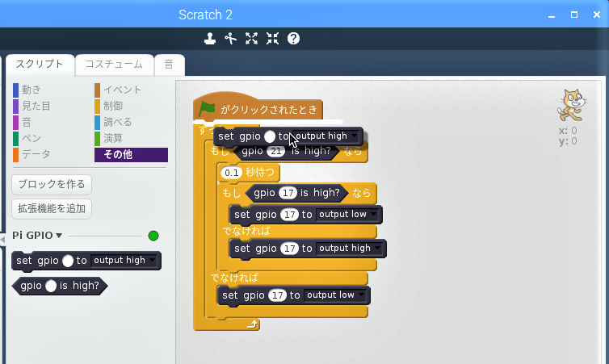This screenshot has height=364, width=609.
Task: Click the loop arrow at the forever block bottom
Action: [x=253, y=324]
